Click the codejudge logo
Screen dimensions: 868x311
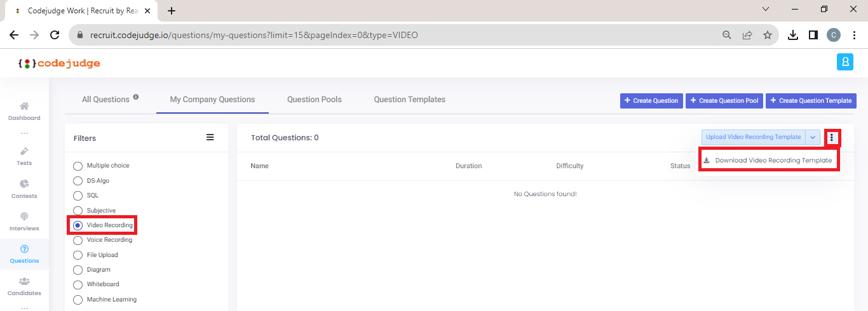tap(59, 63)
